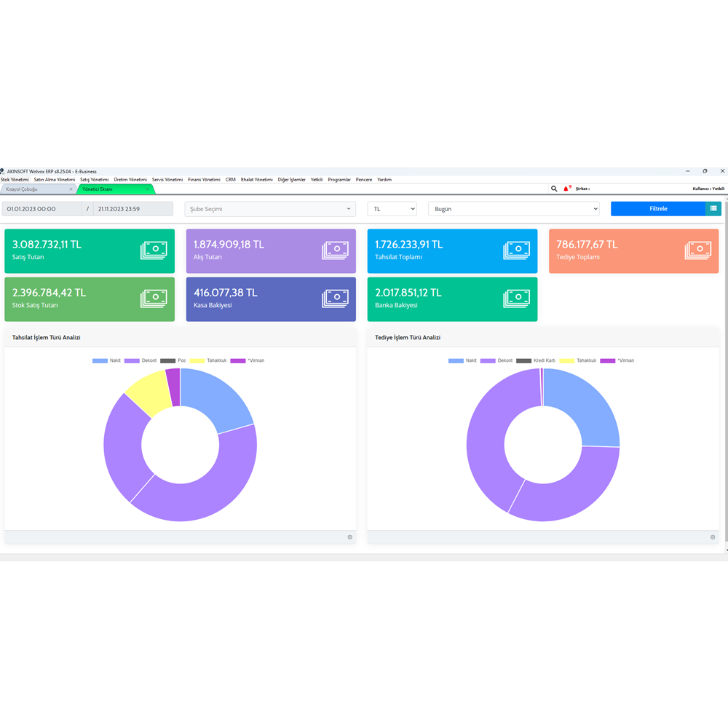This screenshot has height=728, width=728.
Task: Open settings gear of Tahsilat İşlem Türü Analizi
Action: [349, 537]
